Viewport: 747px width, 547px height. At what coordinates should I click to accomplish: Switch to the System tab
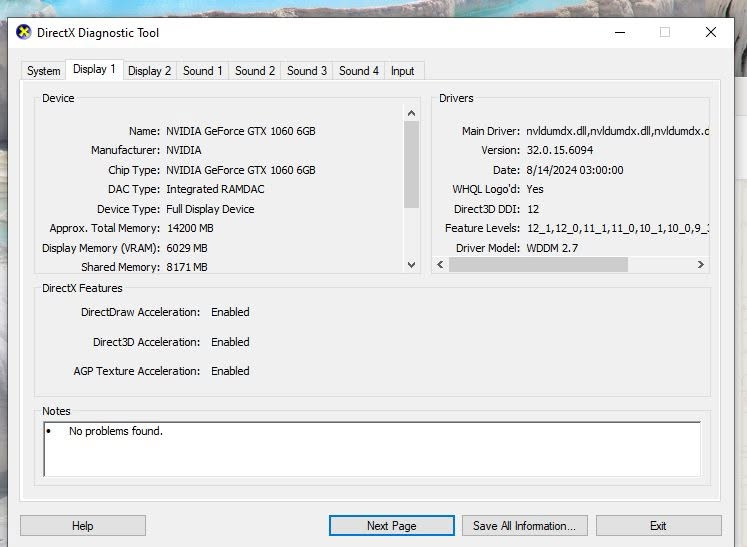pos(43,71)
